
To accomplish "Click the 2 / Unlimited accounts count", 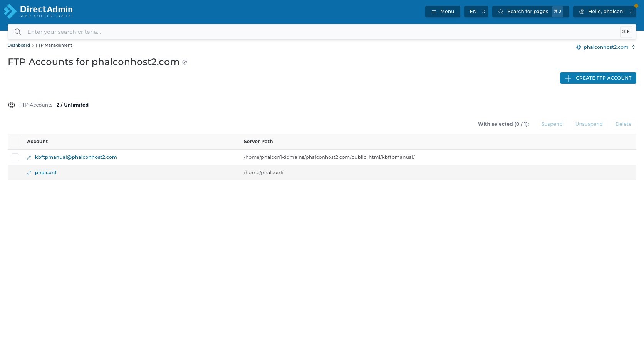I will (x=72, y=105).
